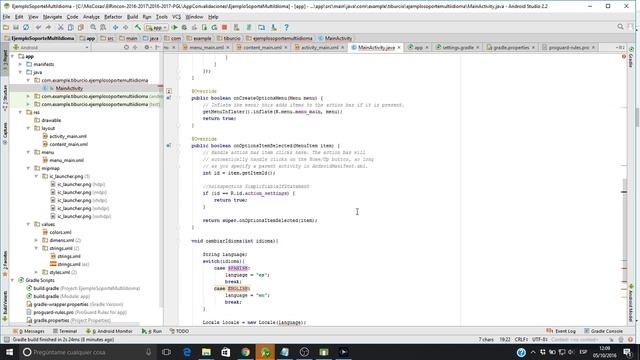The height and width of the screenshot is (360, 640).
Task: Close the MainActivity.java tab
Action: tap(399, 48)
